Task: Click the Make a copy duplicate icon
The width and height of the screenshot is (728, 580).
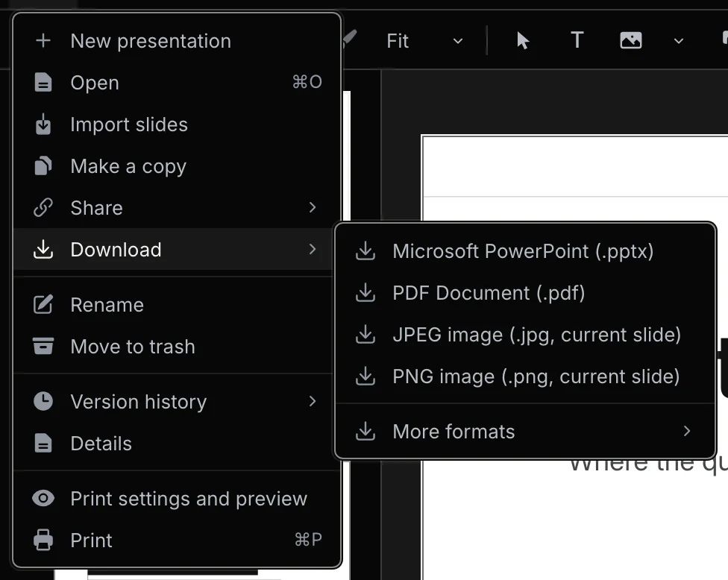Action: 43,166
